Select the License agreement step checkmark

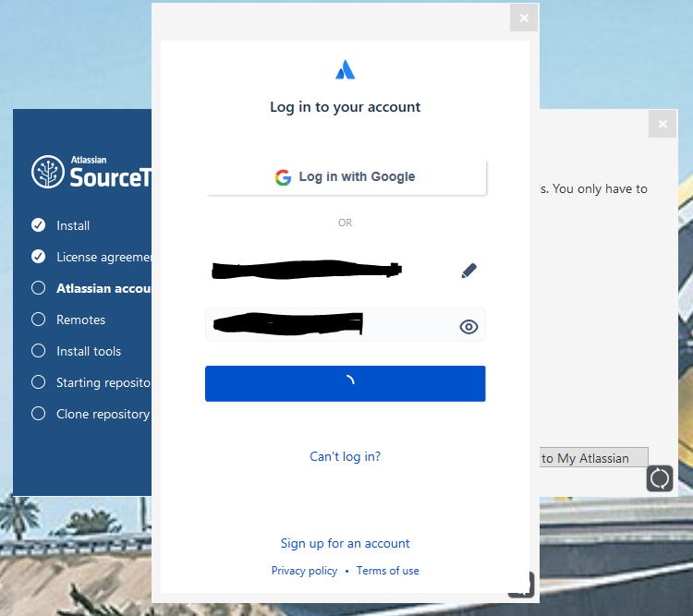pyautogui.click(x=39, y=257)
